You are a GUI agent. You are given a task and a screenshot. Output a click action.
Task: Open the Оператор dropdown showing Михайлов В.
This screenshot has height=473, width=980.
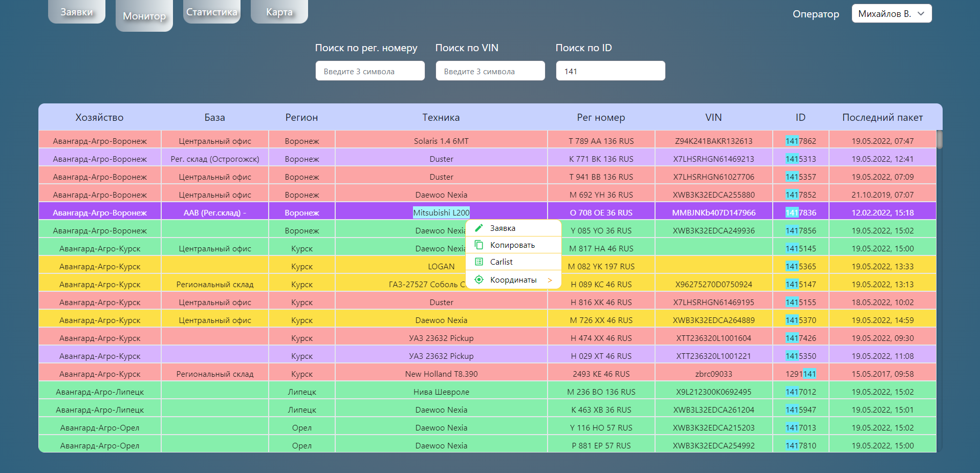click(x=891, y=13)
